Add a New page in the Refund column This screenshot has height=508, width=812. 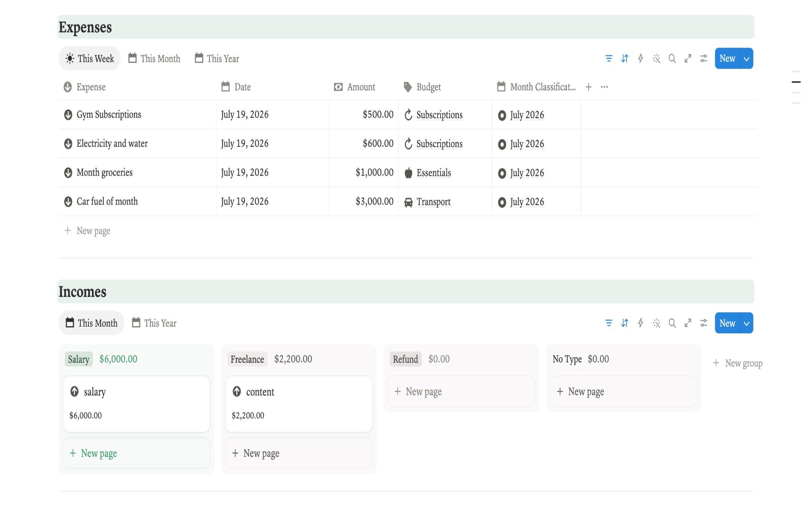tap(461, 391)
